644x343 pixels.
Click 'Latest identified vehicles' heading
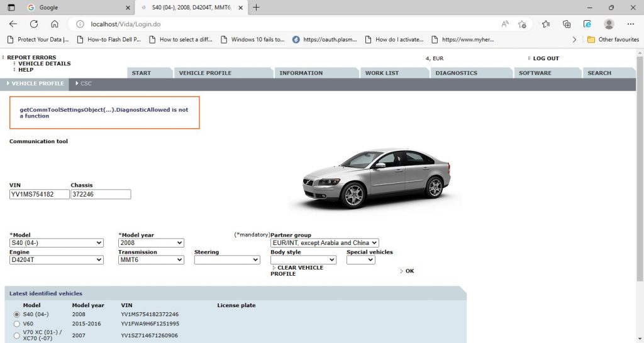coord(45,293)
